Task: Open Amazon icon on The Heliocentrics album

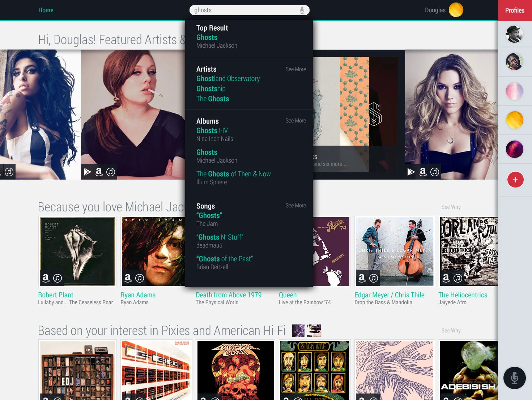Action: coord(446,278)
